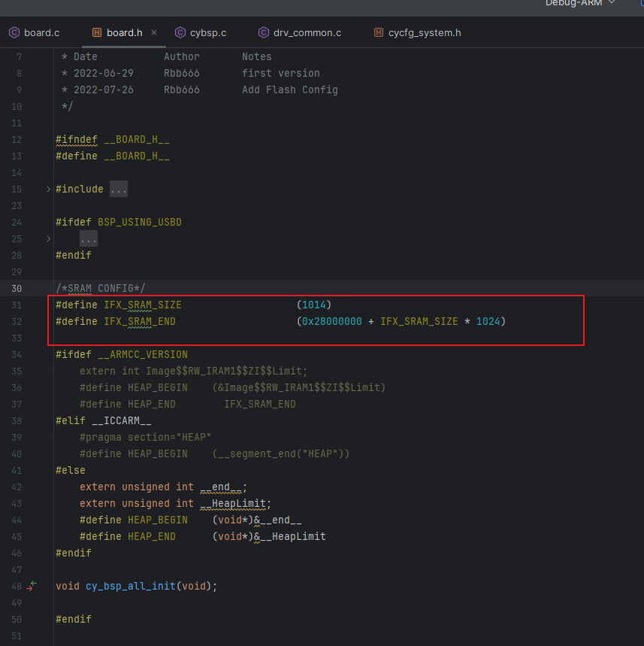Switch to the board.c tab

[41, 32]
